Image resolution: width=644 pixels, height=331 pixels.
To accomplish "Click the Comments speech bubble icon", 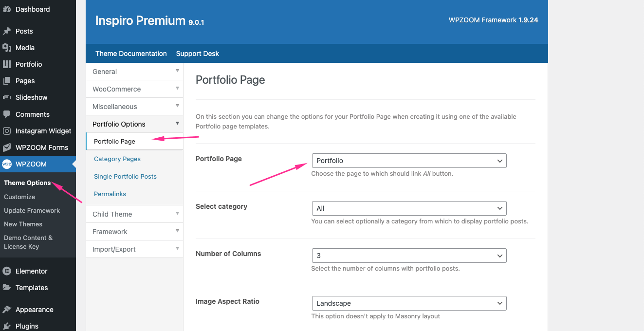I will 7,114.
